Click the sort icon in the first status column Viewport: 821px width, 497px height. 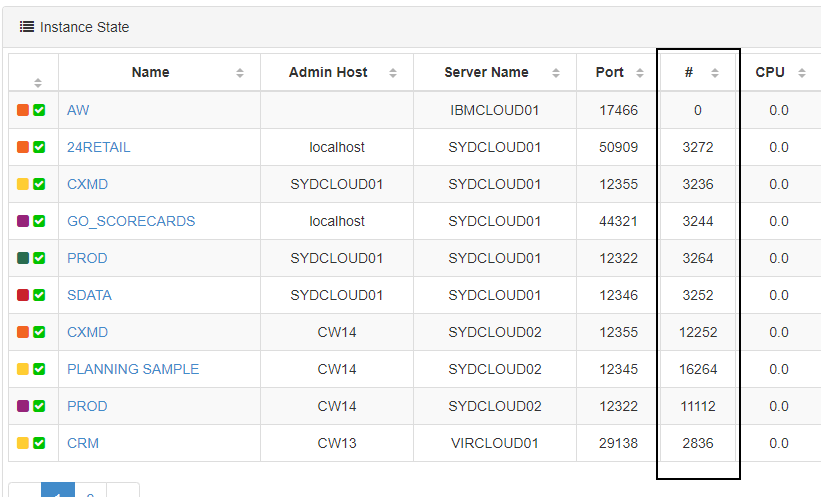(38, 83)
